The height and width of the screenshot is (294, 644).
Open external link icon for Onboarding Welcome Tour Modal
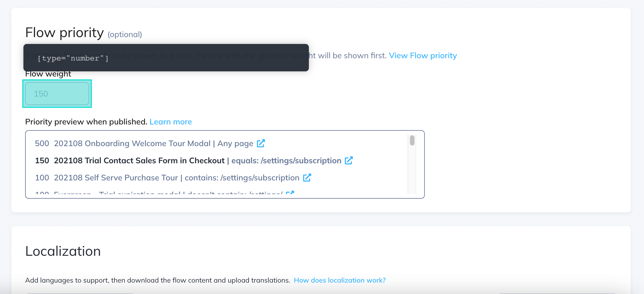(261, 143)
